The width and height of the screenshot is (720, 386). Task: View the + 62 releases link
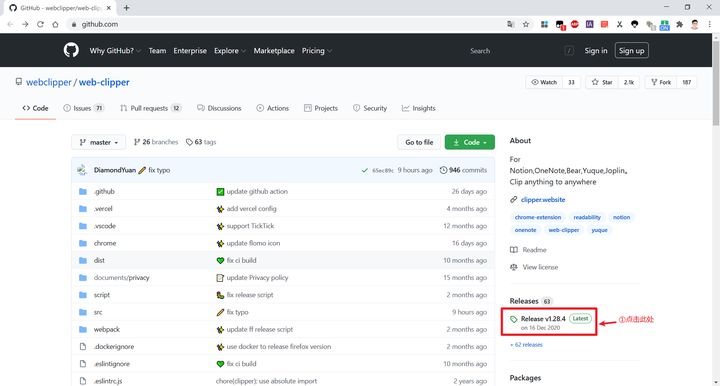pos(526,345)
